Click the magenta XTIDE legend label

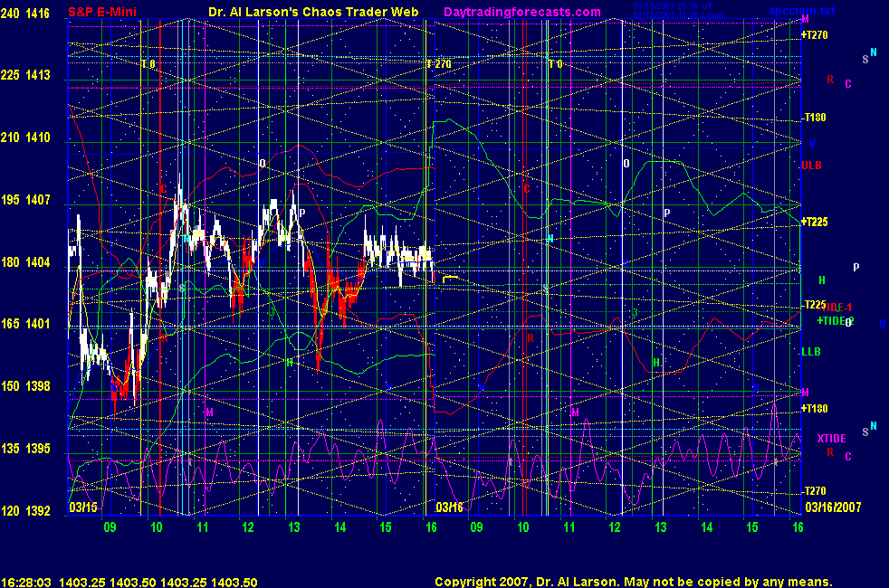(x=831, y=439)
